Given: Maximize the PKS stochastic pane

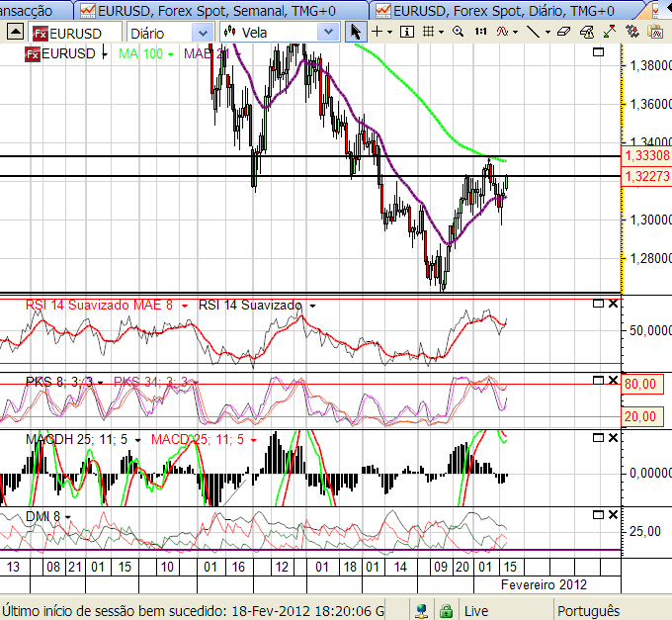Looking at the screenshot, I should pos(598,381).
